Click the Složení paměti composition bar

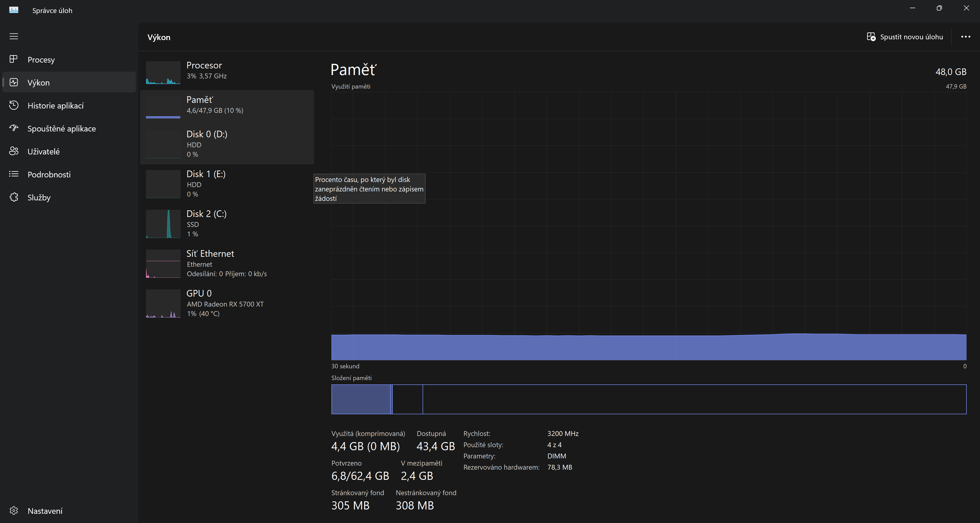click(x=648, y=399)
